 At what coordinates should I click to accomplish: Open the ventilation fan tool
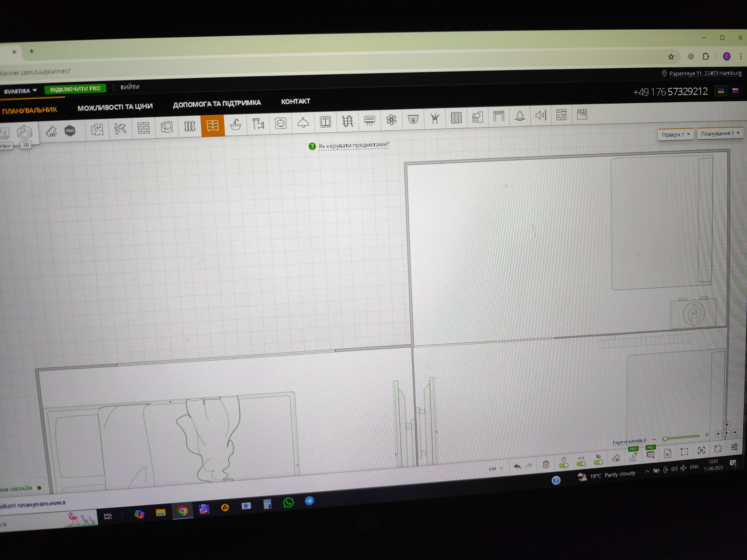pos(391,120)
